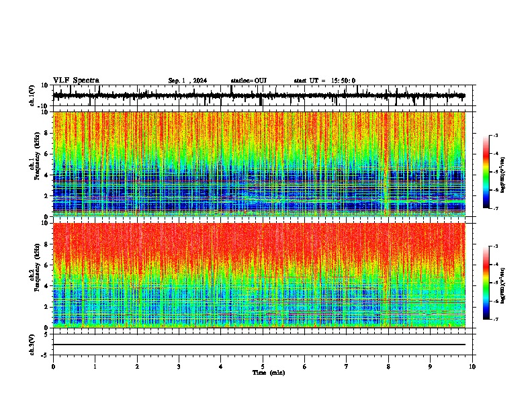Click the "ch.1(V)" waveform axis label
Screen dimensions: 532x411
33,95
